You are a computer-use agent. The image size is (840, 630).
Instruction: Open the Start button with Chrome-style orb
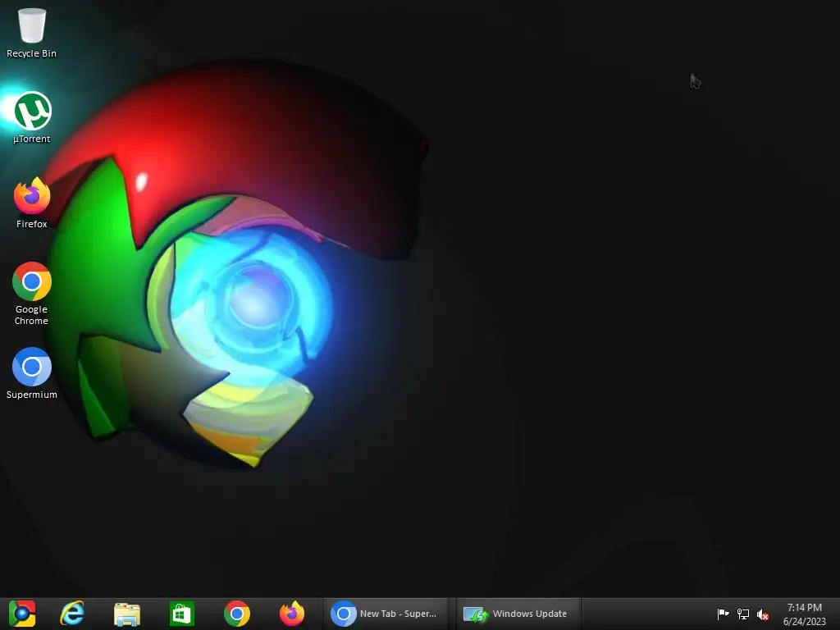(22, 614)
